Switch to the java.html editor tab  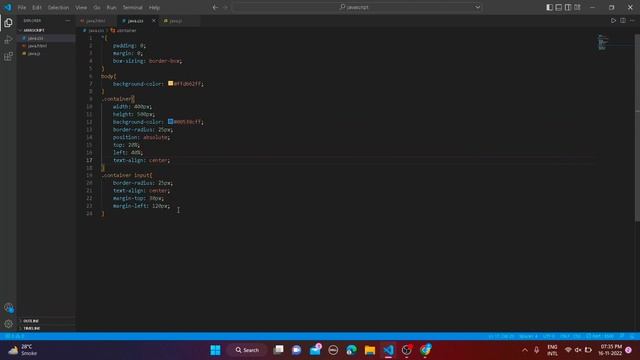click(96, 21)
